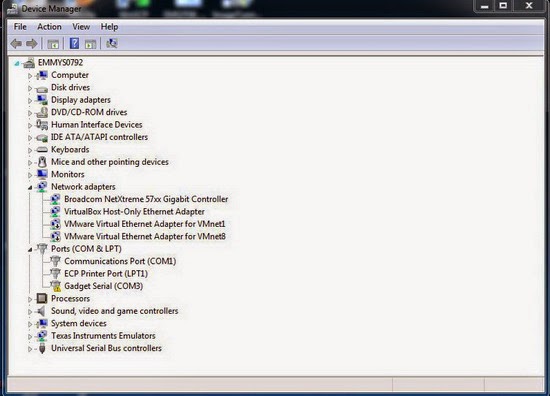Click the Processors category icon
Screen dimensions: 550x396
(x=42, y=298)
